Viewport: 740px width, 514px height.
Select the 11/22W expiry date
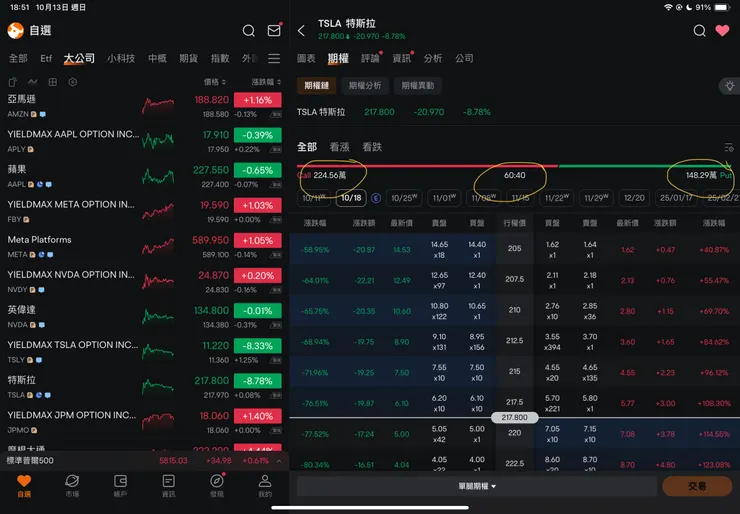[557, 198]
